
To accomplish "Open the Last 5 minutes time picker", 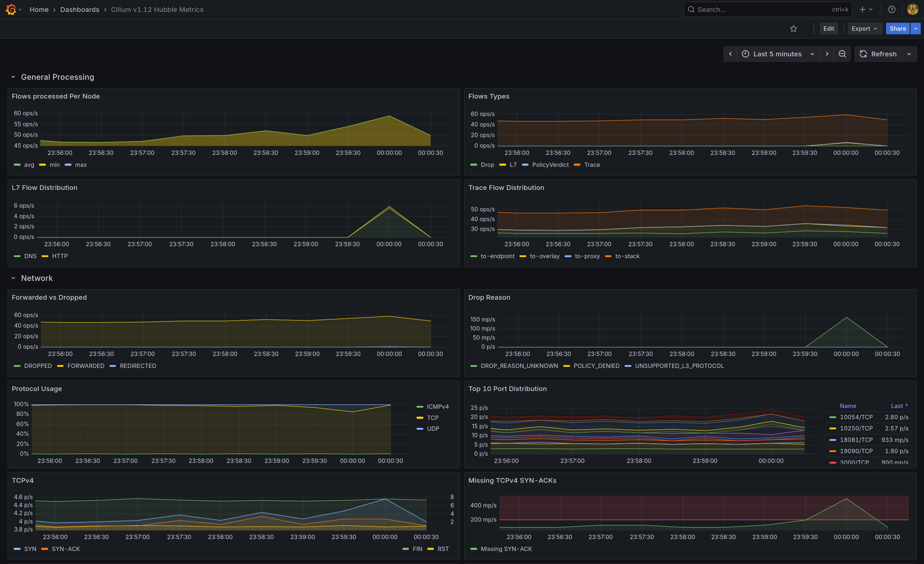I will (777, 54).
